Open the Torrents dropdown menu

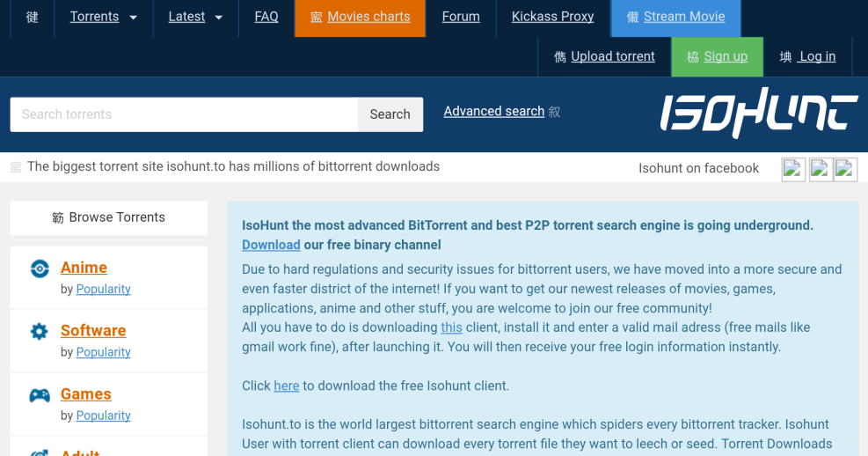tap(103, 17)
